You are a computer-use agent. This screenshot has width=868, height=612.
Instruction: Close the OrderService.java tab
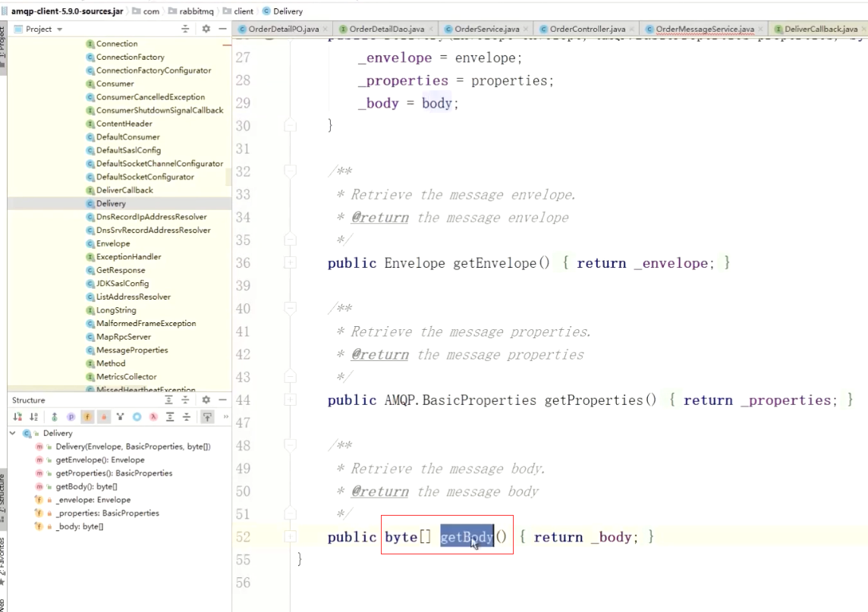525,29
